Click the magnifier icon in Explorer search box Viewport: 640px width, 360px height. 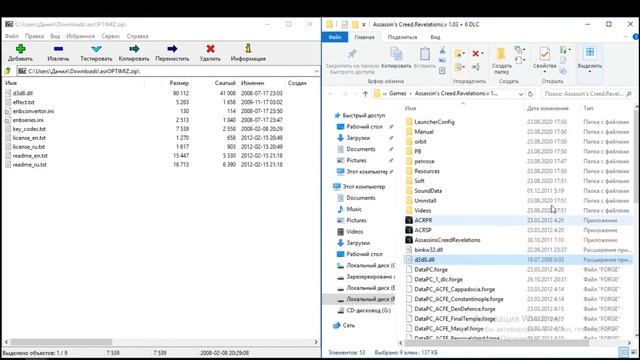pos(629,94)
